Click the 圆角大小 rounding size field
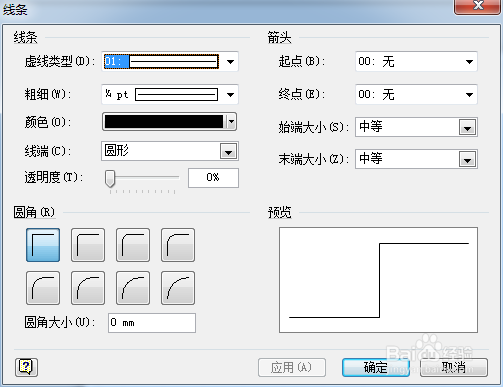503x387 pixels. (152, 323)
